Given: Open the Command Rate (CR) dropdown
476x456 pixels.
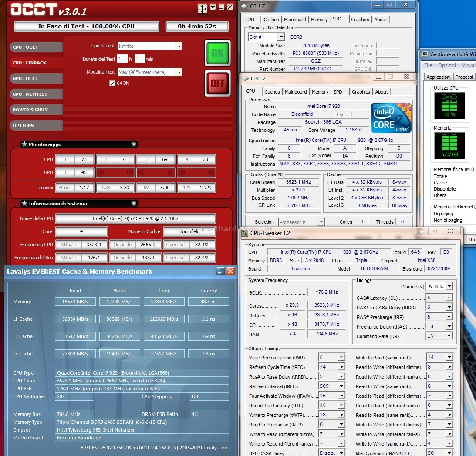Looking at the screenshot, I should [x=449, y=336].
